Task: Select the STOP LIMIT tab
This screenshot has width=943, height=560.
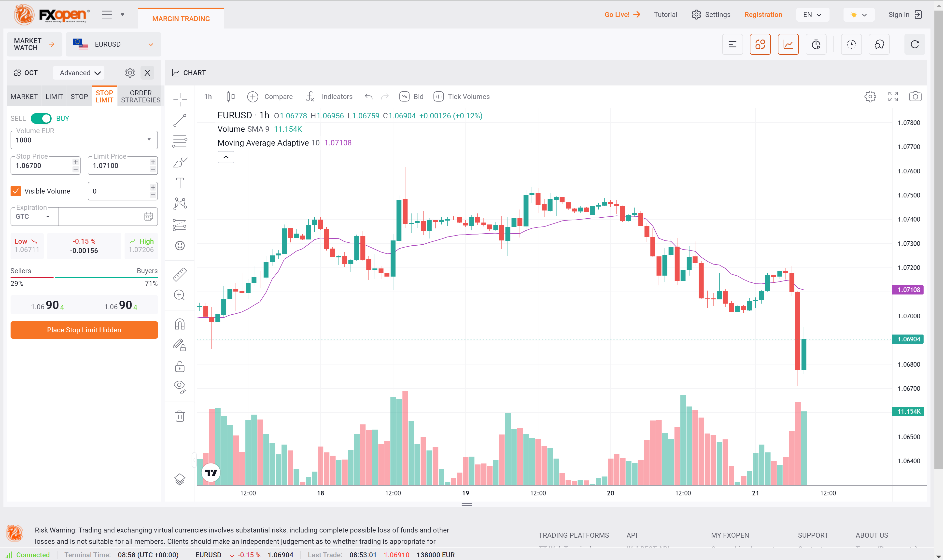Action: pos(105,97)
